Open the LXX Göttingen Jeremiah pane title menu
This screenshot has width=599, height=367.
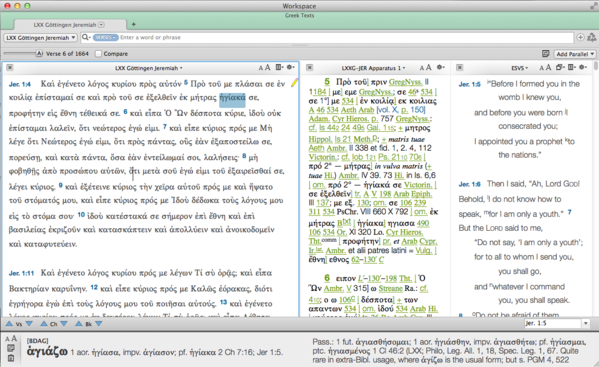tap(149, 68)
